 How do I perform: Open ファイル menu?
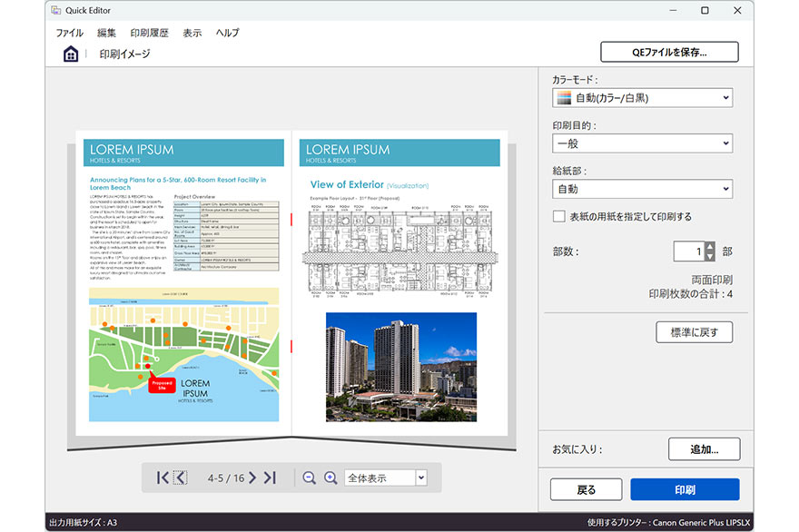[70, 33]
